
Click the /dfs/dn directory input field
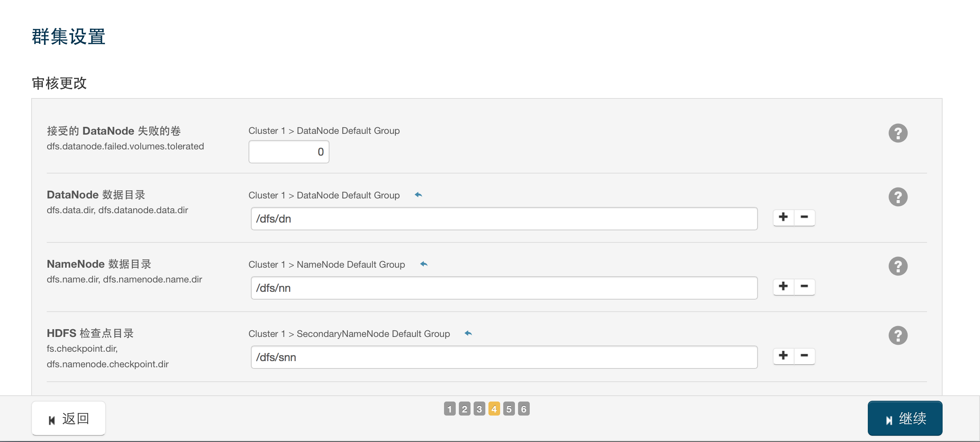504,219
